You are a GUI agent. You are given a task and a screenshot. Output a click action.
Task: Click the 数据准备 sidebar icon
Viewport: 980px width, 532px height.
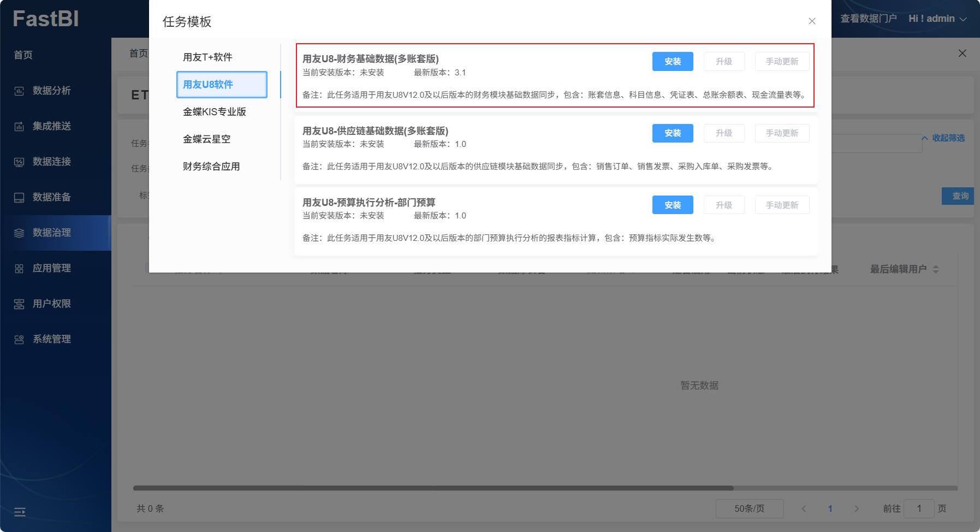click(x=19, y=198)
